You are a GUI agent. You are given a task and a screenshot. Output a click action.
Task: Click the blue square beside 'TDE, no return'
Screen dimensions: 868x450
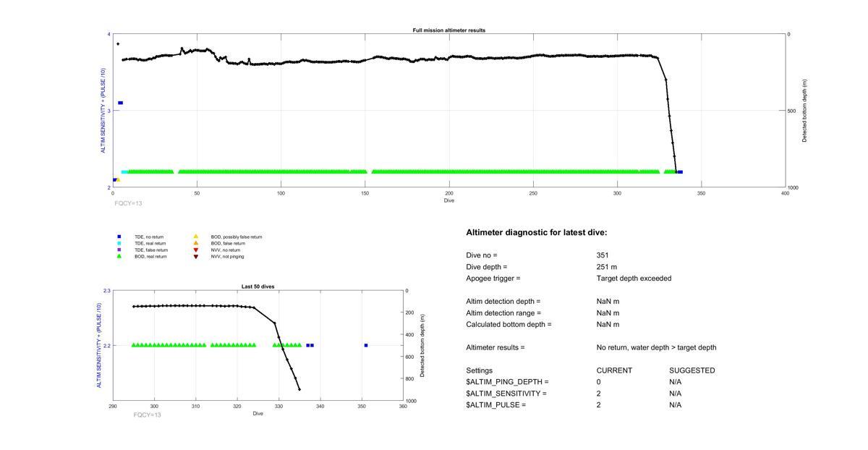[119, 237]
